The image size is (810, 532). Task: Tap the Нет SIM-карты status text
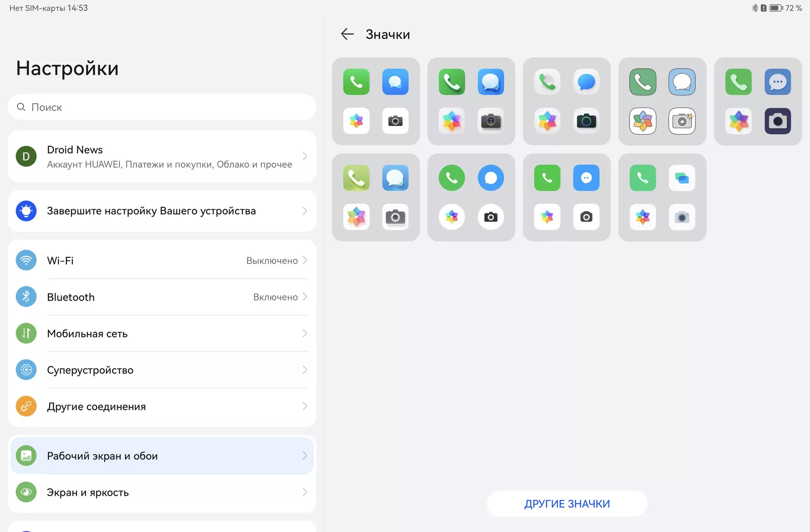(37, 8)
